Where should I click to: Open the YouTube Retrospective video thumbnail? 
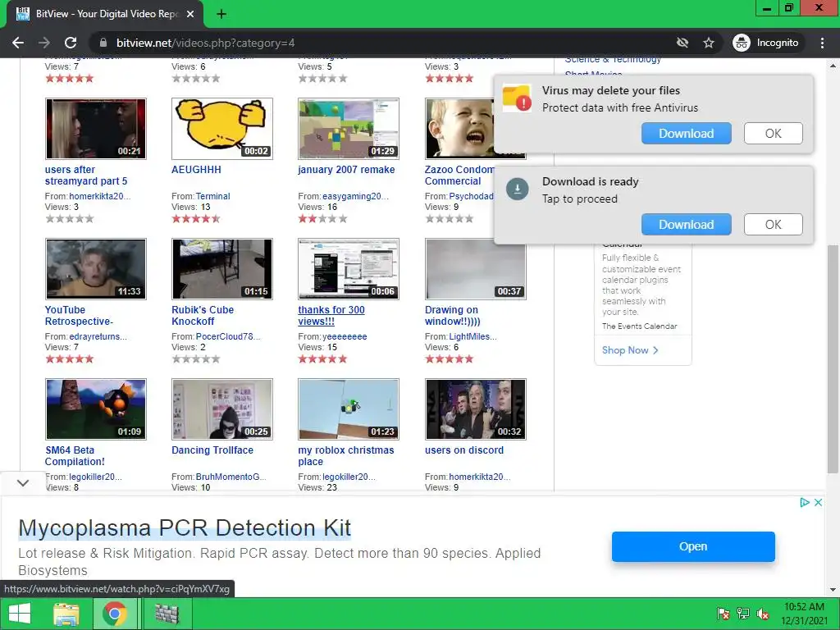point(96,269)
